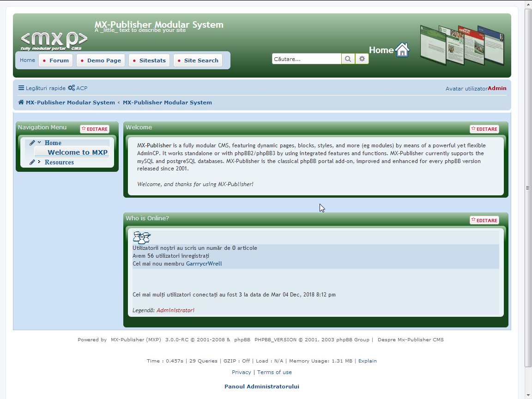Image resolution: width=532 pixels, height=399 pixels.
Task: Collapse the Home navigation item chevron
Action: 39,142
